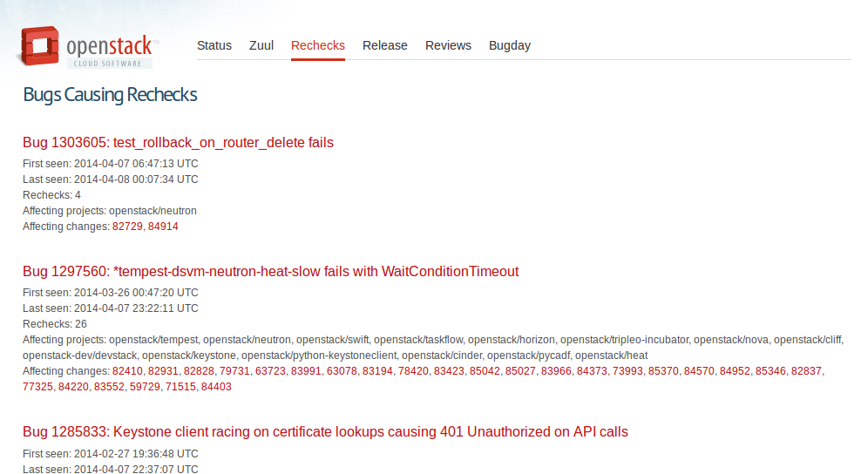The image size is (868, 474).
Task: Open change 82837 link
Action: 806,371
